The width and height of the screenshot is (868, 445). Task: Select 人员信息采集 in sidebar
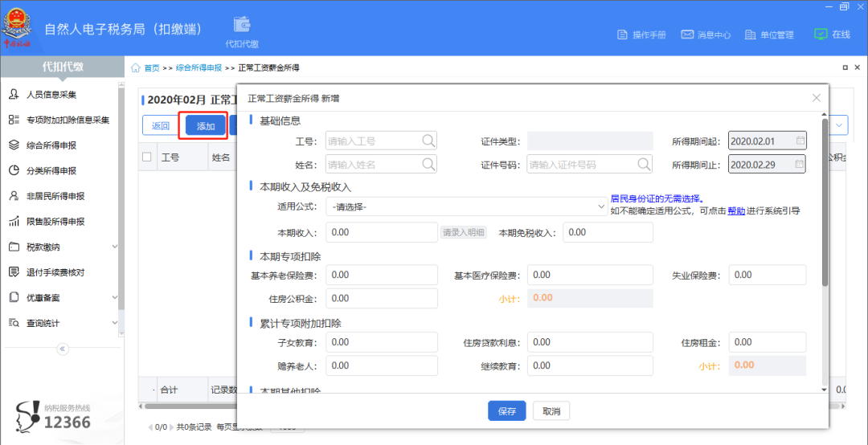tap(51, 95)
